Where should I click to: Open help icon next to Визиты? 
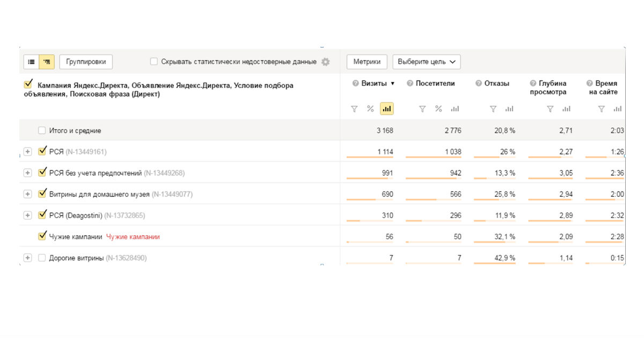[x=355, y=84]
